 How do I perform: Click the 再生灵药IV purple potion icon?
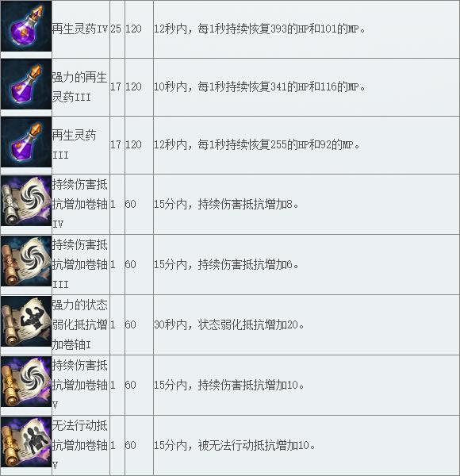point(26,26)
